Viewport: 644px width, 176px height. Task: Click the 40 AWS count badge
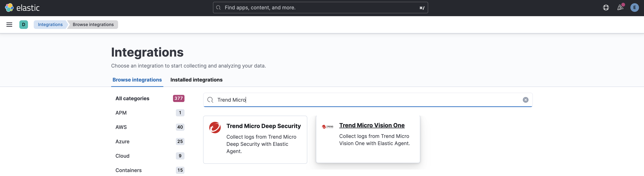pos(180,127)
